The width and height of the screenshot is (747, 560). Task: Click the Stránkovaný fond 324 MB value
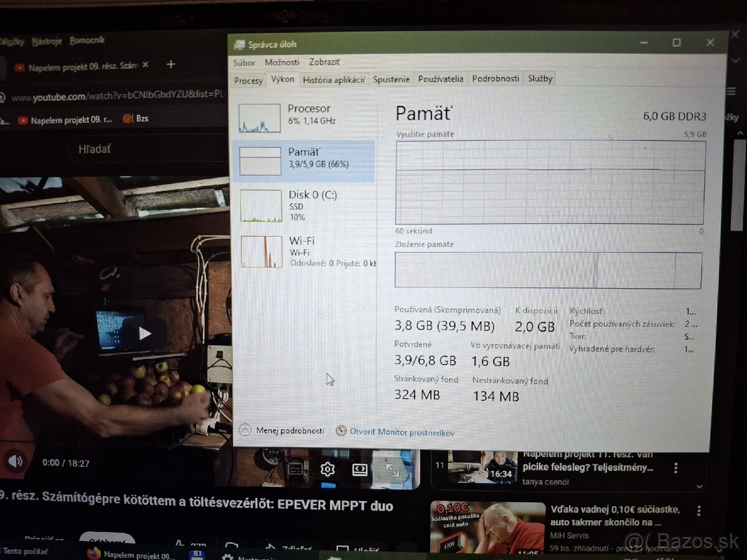tap(417, 394)
